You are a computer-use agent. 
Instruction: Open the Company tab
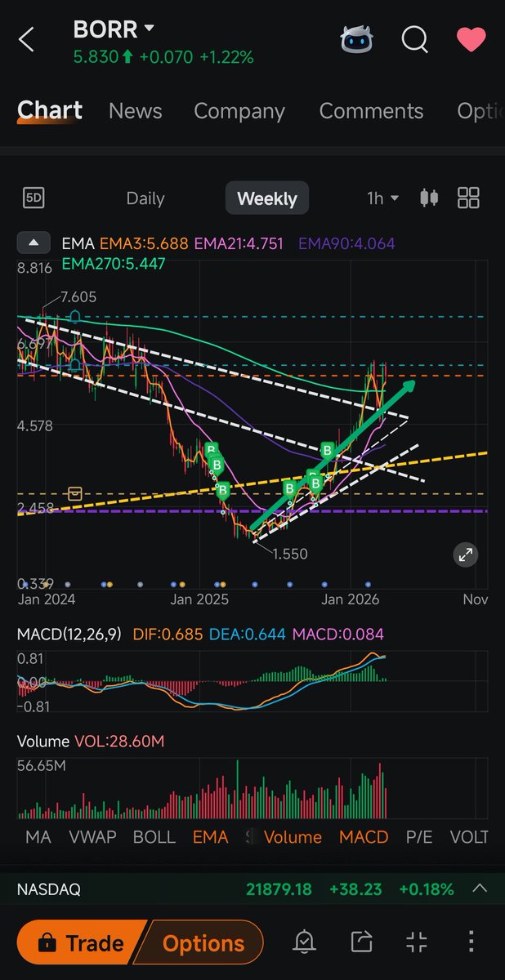[x=239, y=111]
